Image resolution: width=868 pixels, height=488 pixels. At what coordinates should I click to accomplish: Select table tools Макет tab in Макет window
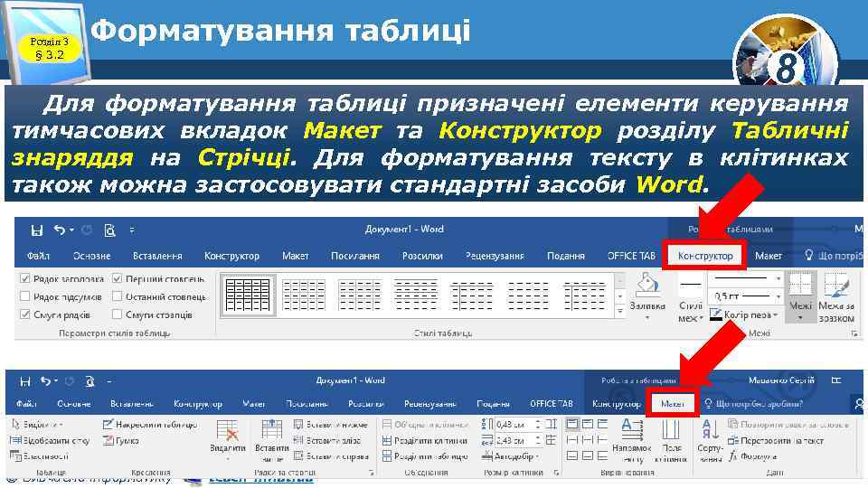pos(673,404)
